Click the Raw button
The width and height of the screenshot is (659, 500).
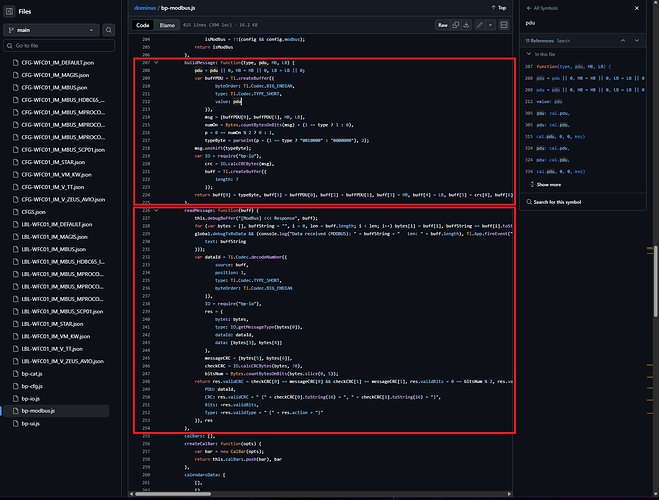442,24
